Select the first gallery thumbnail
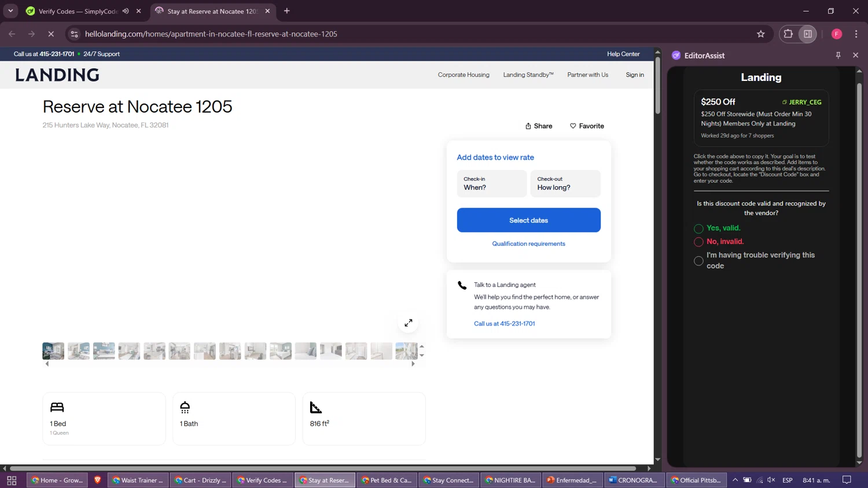This screenshot has height=488, width=868. coord(53,351)
